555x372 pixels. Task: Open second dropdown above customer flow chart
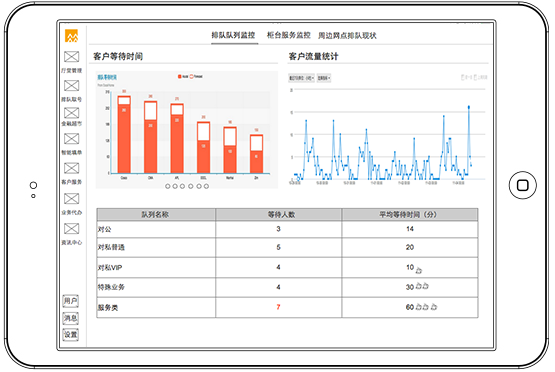(324, 78)
